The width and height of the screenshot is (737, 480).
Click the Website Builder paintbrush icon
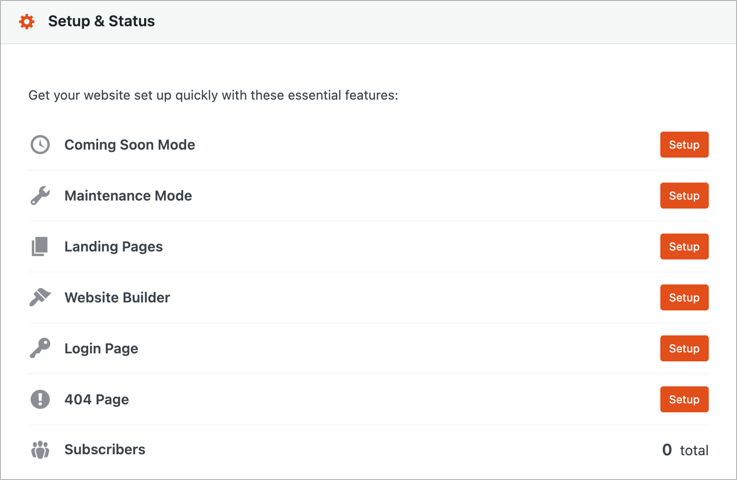point(40,298)
